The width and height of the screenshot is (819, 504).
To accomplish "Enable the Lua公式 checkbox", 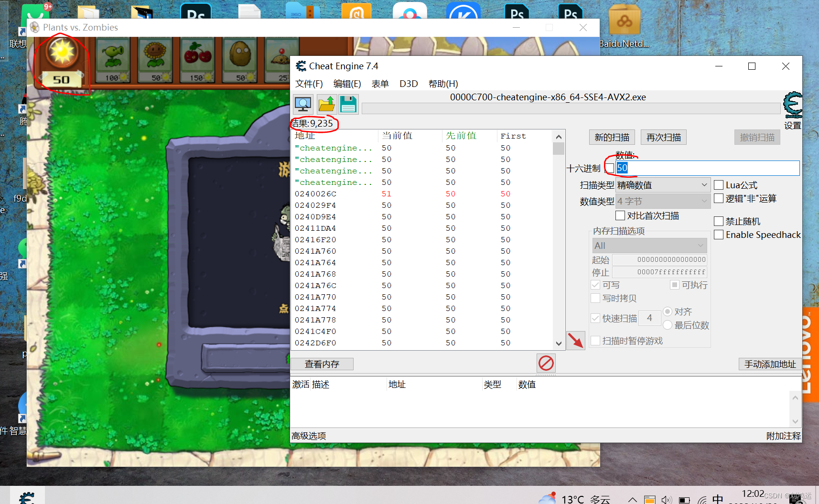I will tap(718, 185).
